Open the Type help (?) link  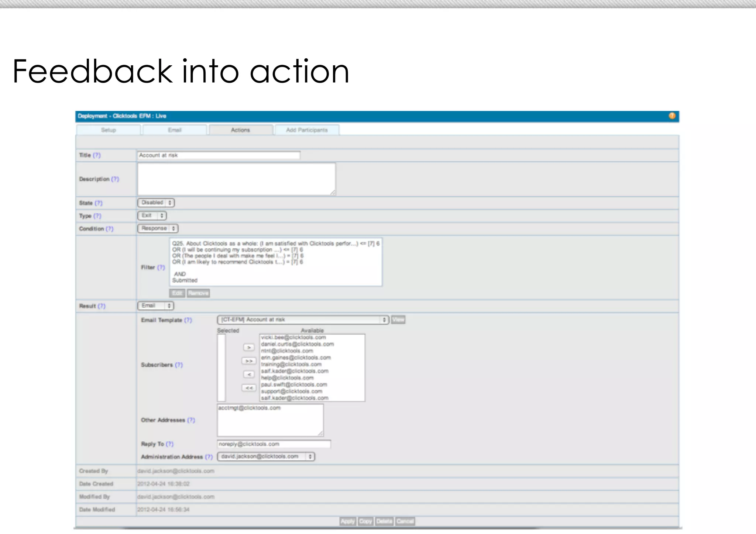pyautogui.click(x=97, y=216)
